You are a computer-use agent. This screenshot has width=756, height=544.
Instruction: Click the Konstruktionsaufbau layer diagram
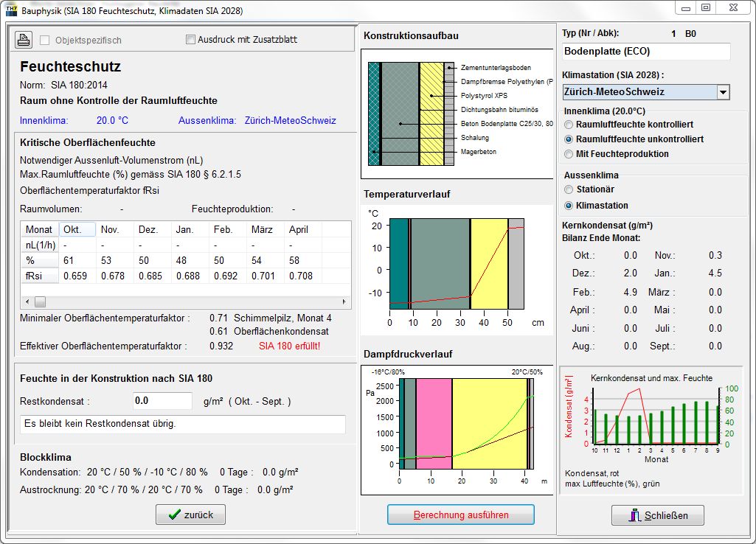tap(457, 113)
